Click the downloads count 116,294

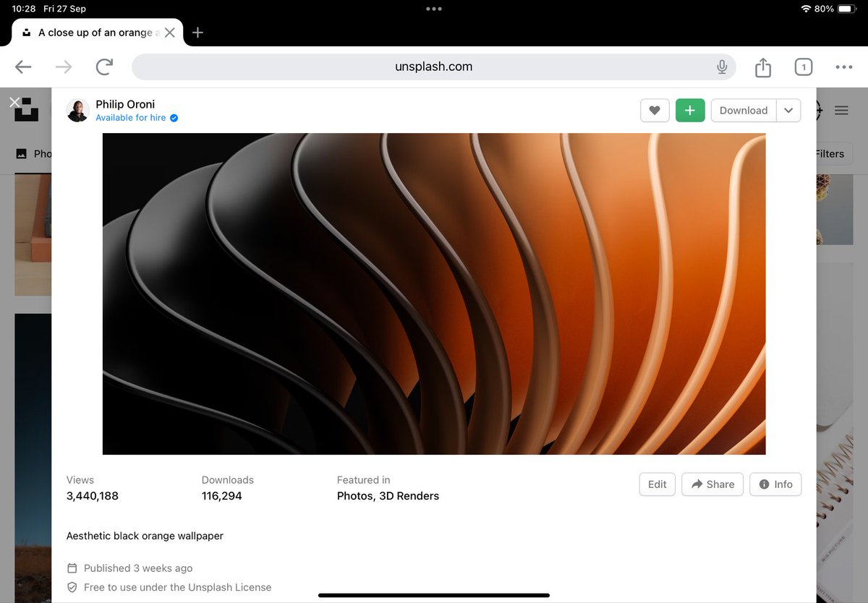[x=221, y=496]
